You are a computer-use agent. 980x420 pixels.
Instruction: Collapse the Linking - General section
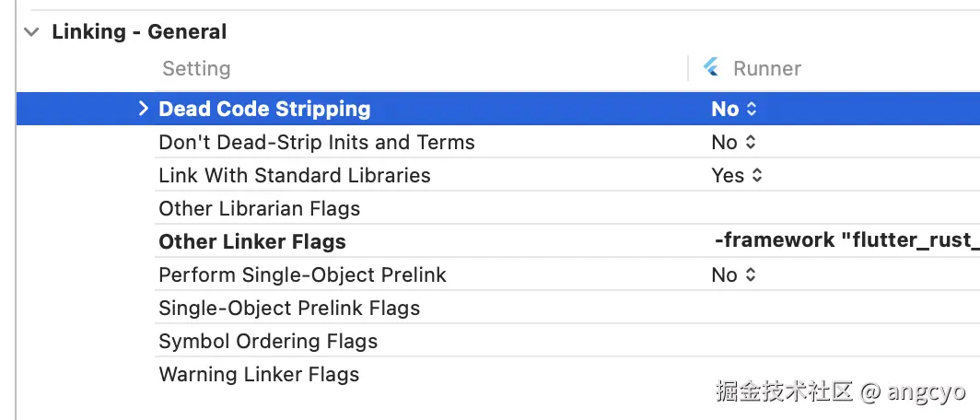pos(32,32)
